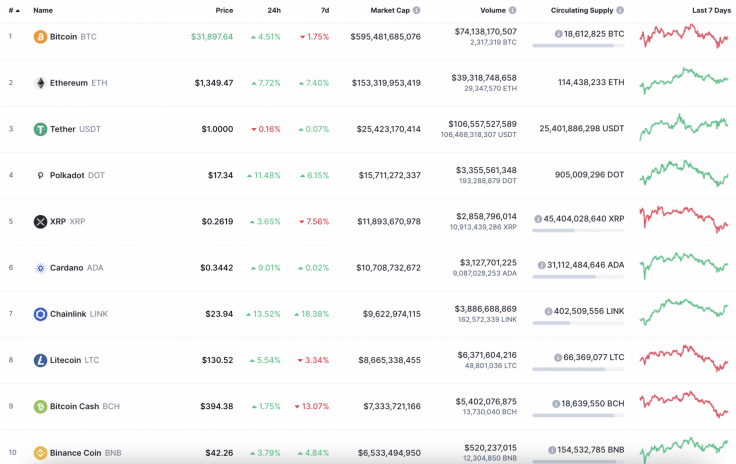Click the Polkadot logo icon

[40, 175]
